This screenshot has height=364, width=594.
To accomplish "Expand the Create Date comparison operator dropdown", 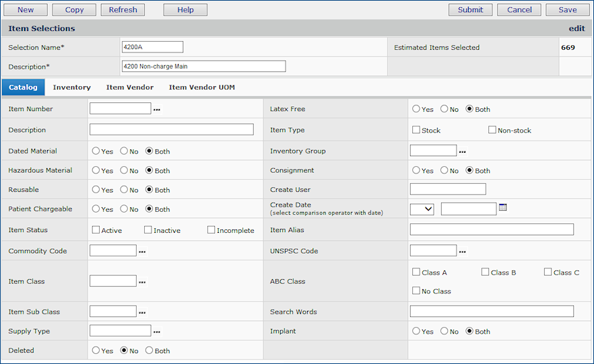I will [x=422, y=209].
